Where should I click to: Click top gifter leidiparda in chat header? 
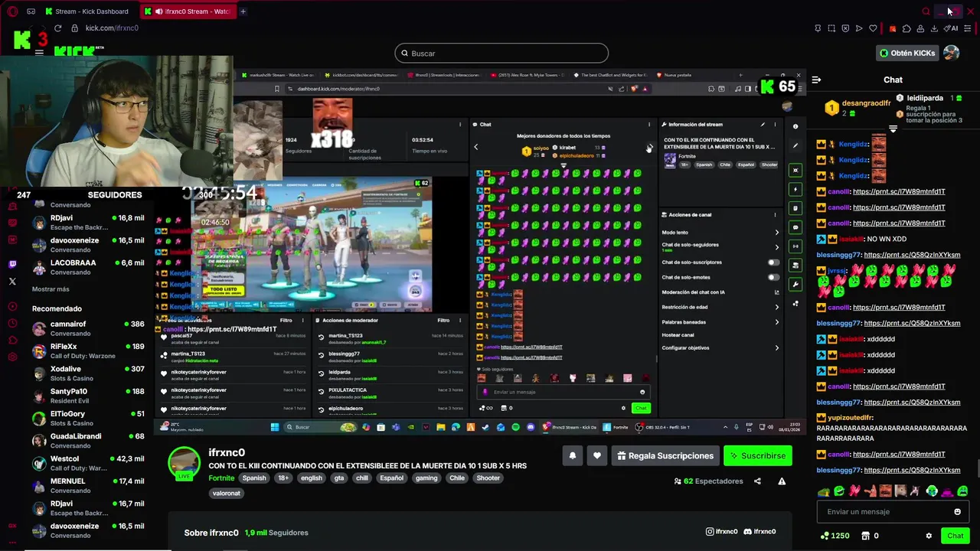tap(925, 98)
